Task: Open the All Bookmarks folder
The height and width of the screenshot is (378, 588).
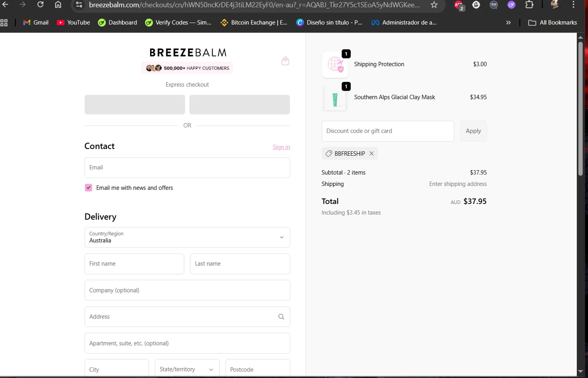Action: pyautogui.click(x=553, y=23)
